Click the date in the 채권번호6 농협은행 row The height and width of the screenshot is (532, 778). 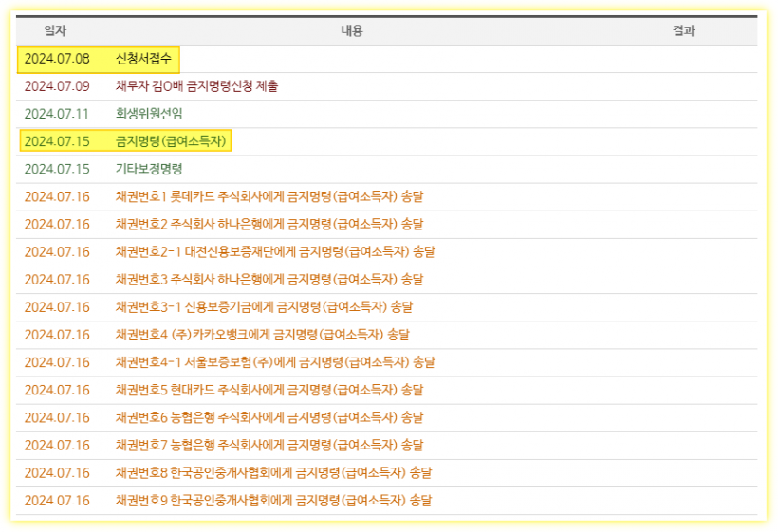pos(57,418)
